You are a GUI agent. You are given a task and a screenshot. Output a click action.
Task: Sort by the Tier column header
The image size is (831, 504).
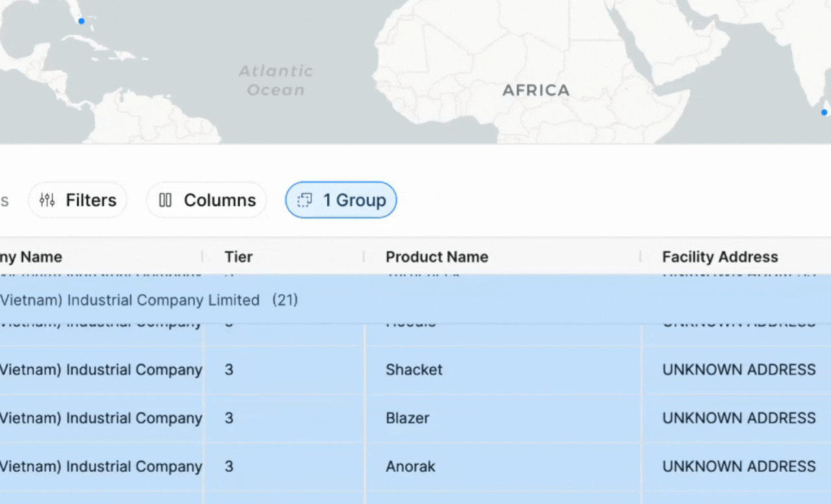[238, 257]
